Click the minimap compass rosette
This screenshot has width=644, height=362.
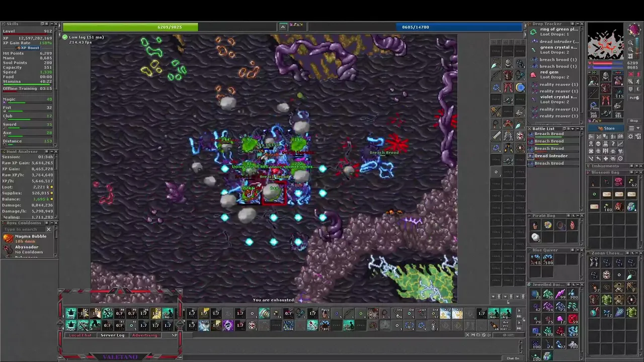[x=634, y=29]
